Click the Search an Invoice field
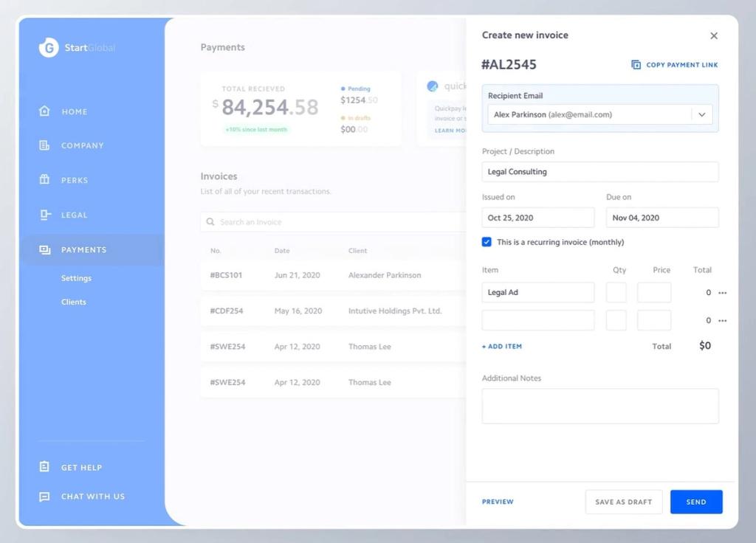This screenshot has height=543, width=756. 334,221
